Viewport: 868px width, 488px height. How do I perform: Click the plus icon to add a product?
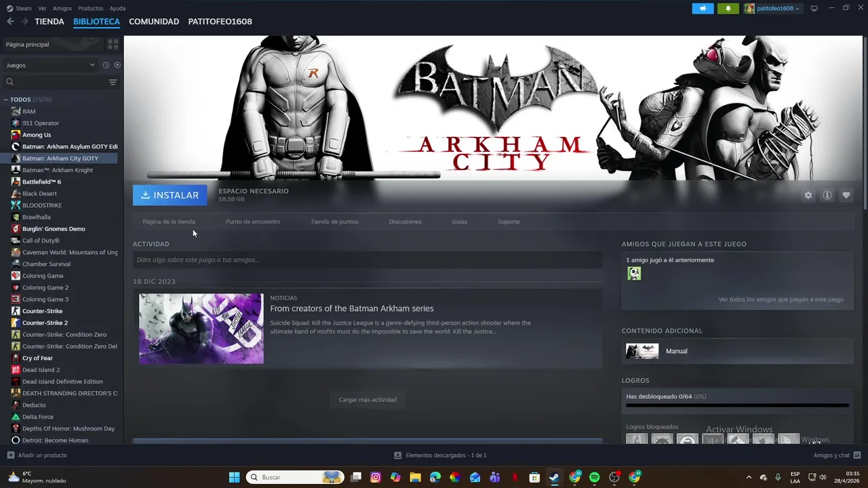pyautogui.click(x=10, y=455)
